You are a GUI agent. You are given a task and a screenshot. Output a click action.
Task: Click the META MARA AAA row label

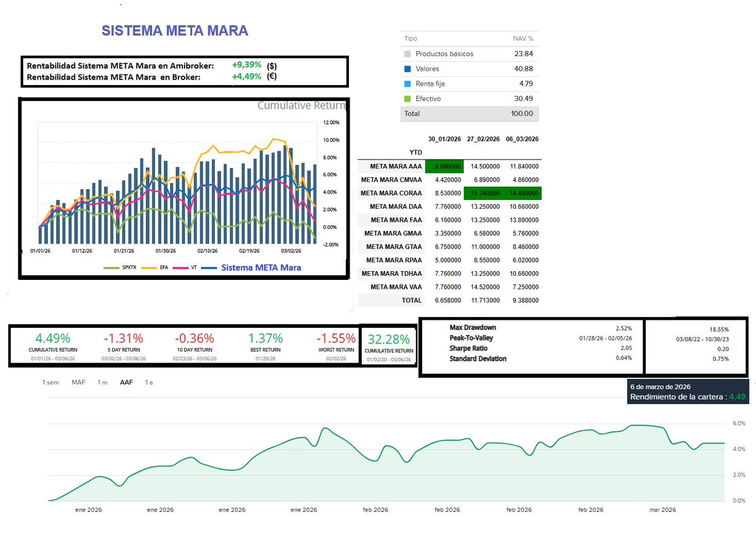pyautogui.click(x=396, y=166)
